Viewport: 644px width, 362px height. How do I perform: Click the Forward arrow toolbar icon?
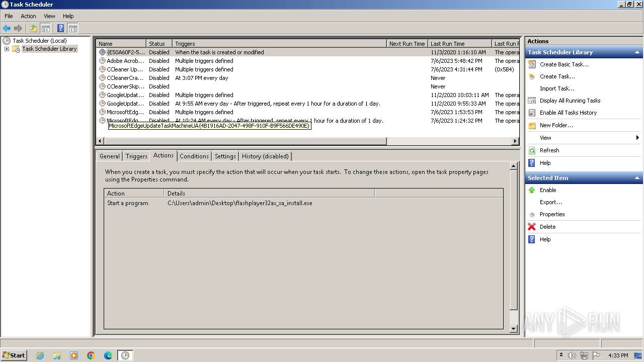click(18, 29)
